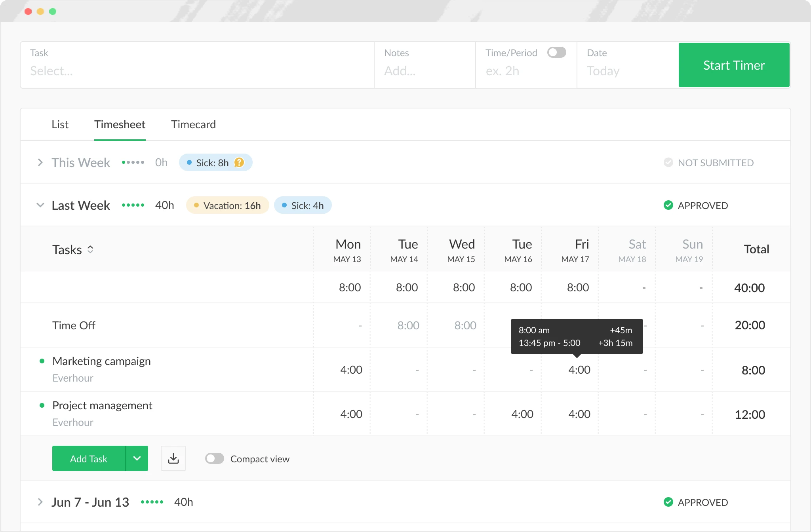The height and width of the screenshot is (532, 811).
Task: Click the green APPROVED checkmark for Last Week
Action: pos(668,205)
